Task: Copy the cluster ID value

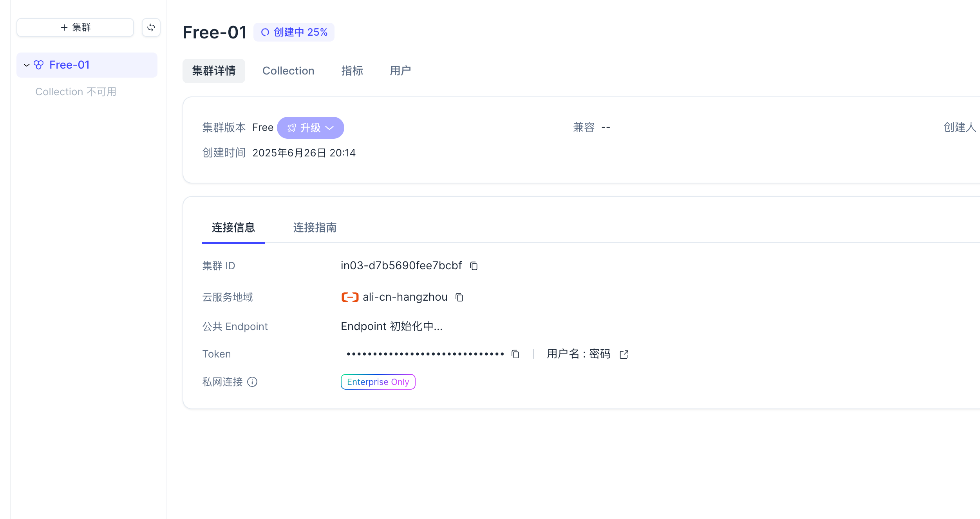Action: [x=474, y=266]
